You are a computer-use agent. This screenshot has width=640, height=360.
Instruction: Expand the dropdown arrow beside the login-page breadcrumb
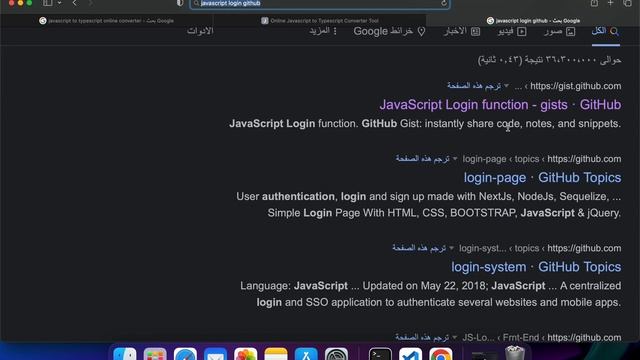point(455,159)
